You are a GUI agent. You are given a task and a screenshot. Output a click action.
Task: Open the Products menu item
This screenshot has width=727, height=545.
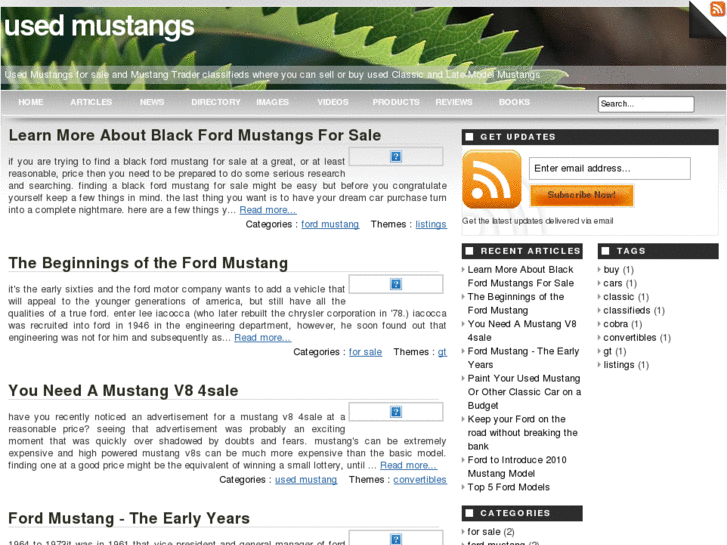pyautogui.click(x=395, y=102)
